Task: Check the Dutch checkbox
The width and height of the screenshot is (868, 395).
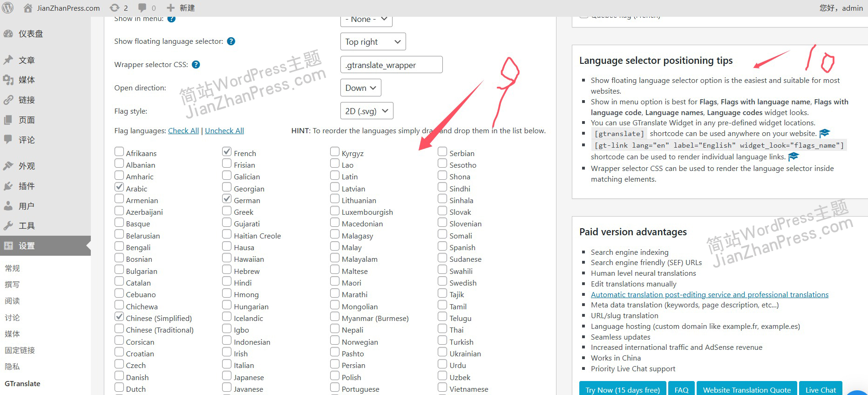Action: tap(119, 388)
